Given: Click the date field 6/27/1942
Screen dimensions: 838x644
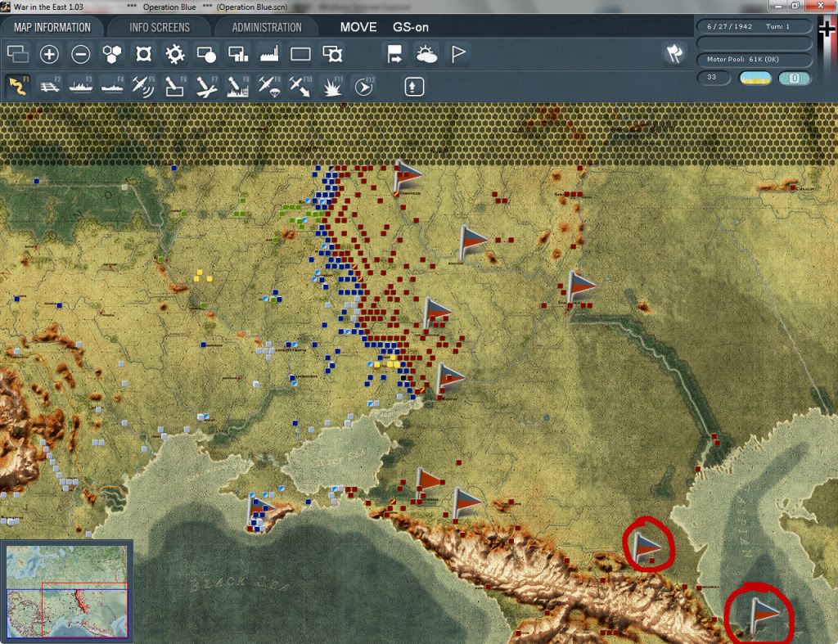Looking at the screenshot, I should [x=729, y=26].
